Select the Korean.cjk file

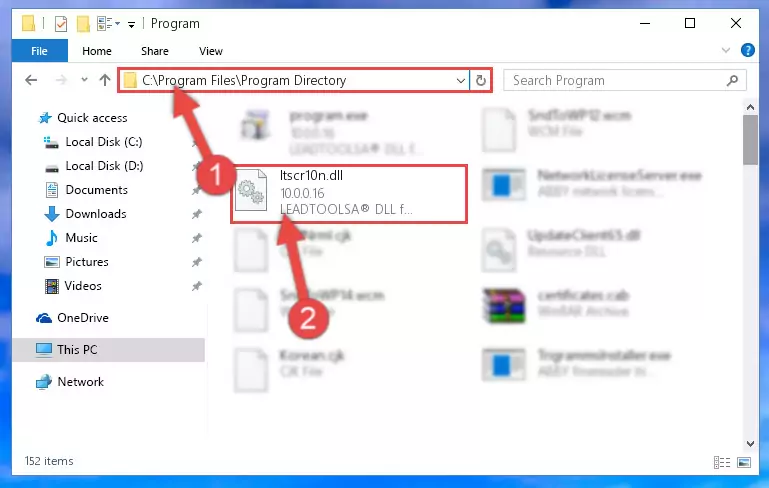(290, 368)
